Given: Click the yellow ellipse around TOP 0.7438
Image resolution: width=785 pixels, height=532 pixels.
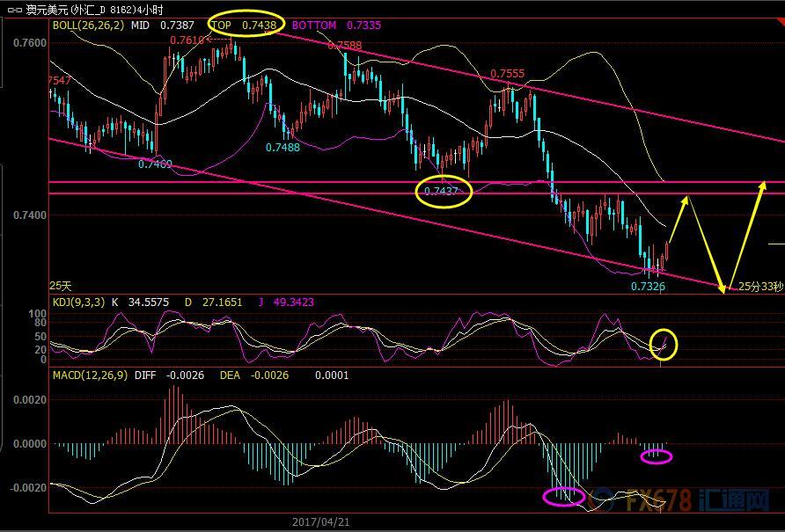Looking at the screenshot, I should point(242,26).
